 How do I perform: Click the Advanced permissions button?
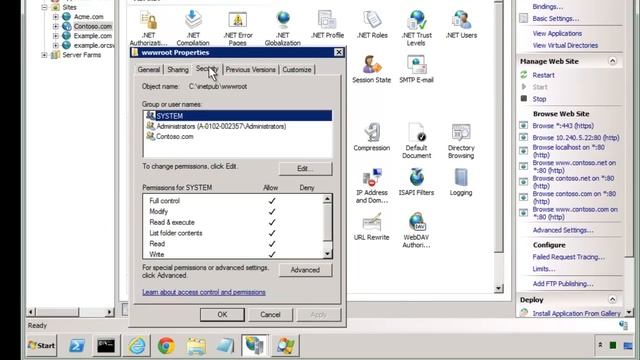[x=305, y=270]
